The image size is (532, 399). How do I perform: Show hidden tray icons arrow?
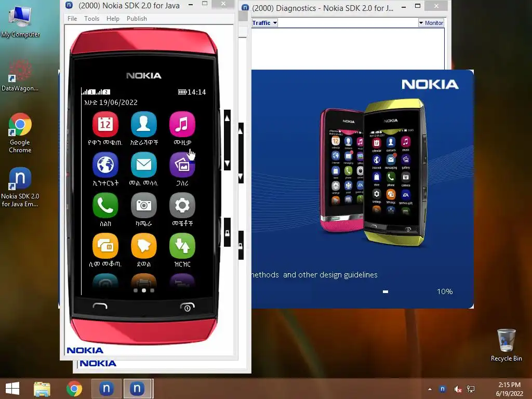click(430, 389)
